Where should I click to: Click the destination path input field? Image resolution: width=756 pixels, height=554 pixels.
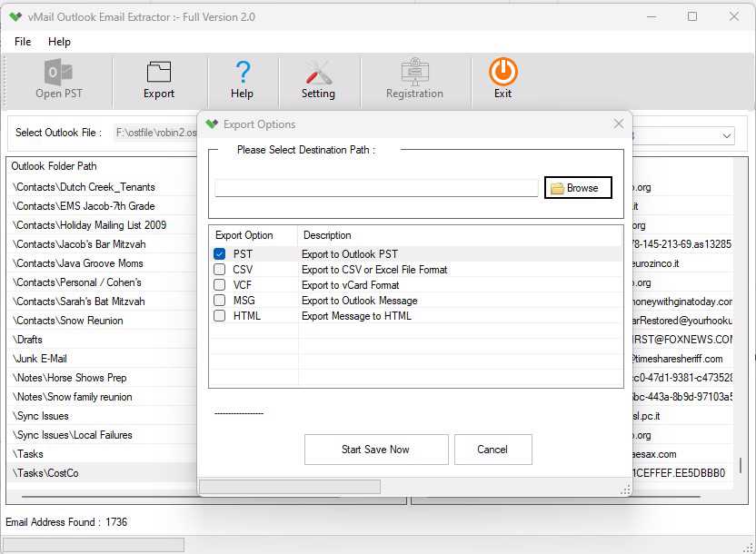(376, 188)
